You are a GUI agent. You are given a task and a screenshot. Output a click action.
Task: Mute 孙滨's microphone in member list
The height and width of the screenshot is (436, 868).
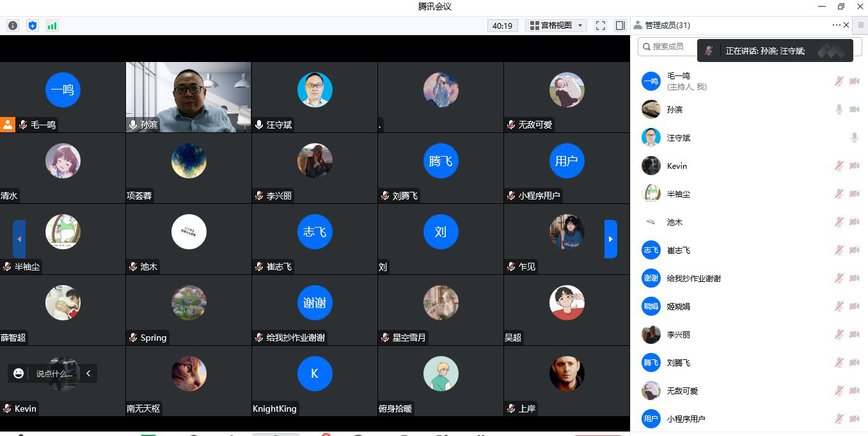839,109
